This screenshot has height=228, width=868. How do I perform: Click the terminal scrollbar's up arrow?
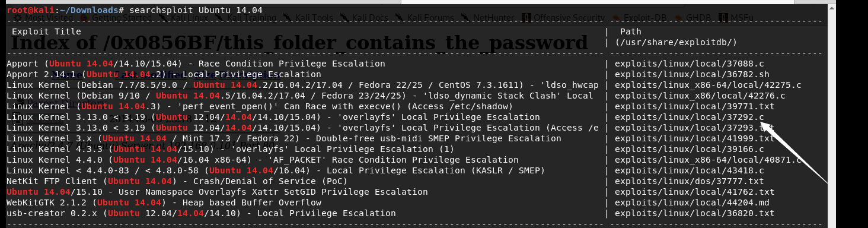point(832,8)
